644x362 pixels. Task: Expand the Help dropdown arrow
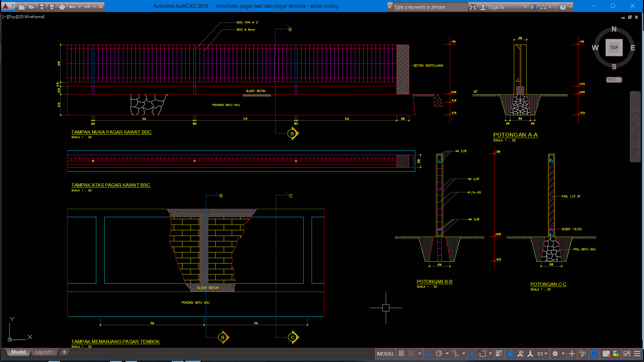570,7
